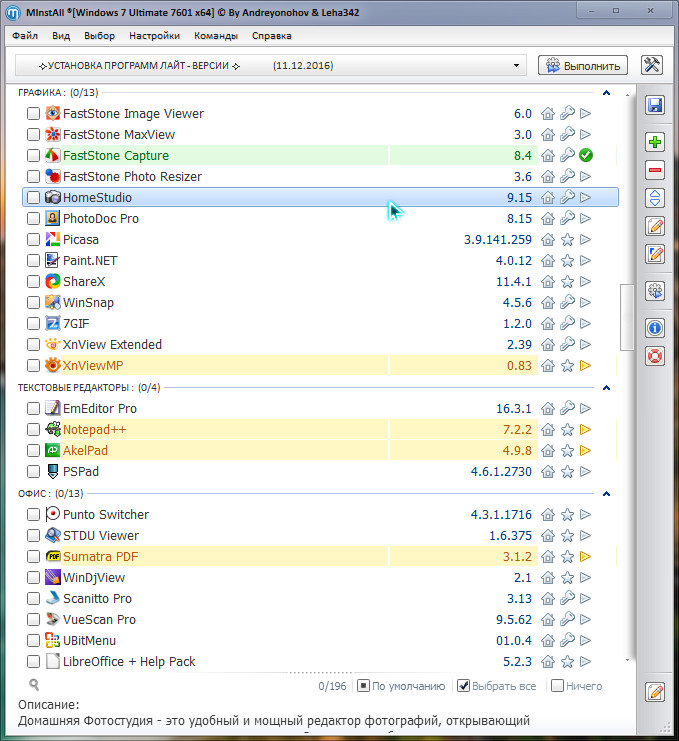Click the play arrow for LibreOffice + Help Pack

(585, 661)
